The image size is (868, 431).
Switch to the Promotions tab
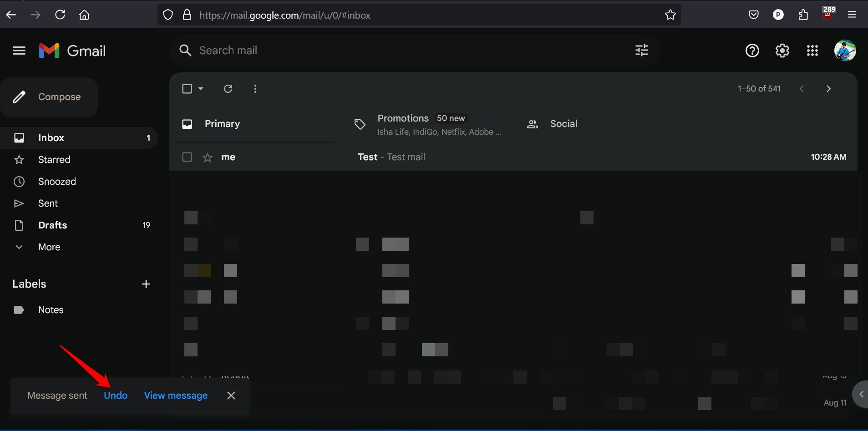tap(428, 124)
